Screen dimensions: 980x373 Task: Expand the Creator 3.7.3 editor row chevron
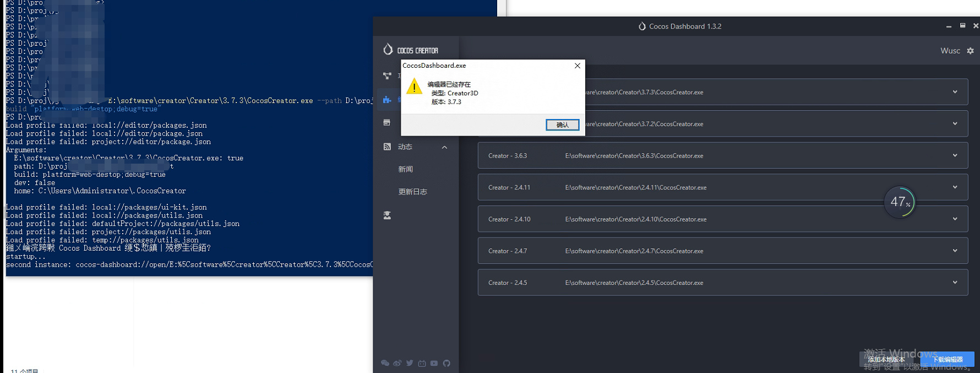955,92
